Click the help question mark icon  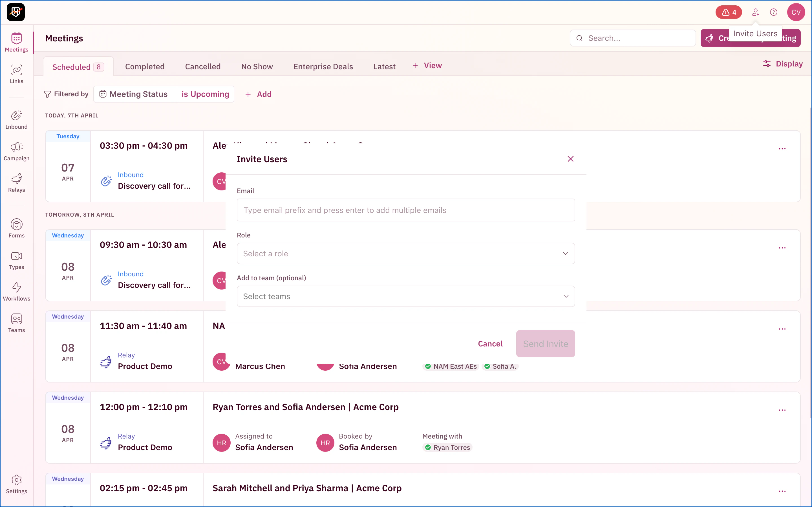pyautogui.click(x=773, y=12)
